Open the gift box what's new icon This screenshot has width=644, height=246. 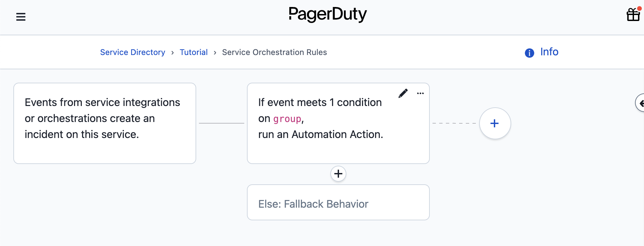coord(633,15)
